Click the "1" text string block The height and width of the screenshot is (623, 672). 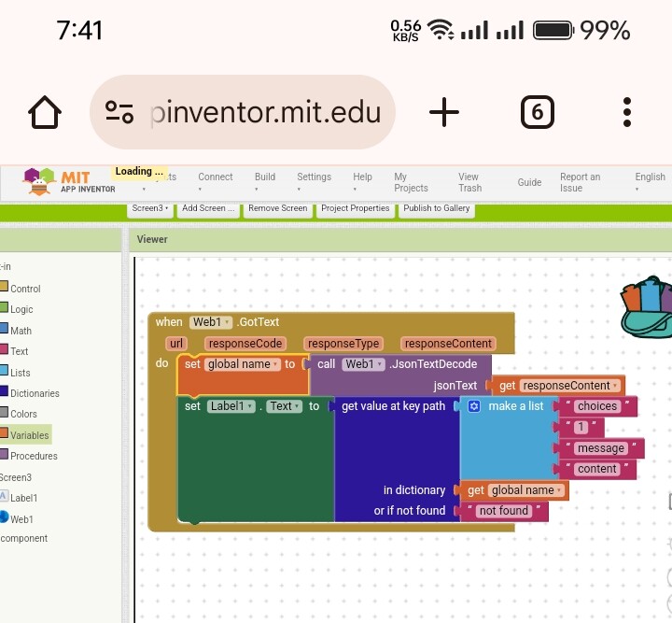click(581, 427)
